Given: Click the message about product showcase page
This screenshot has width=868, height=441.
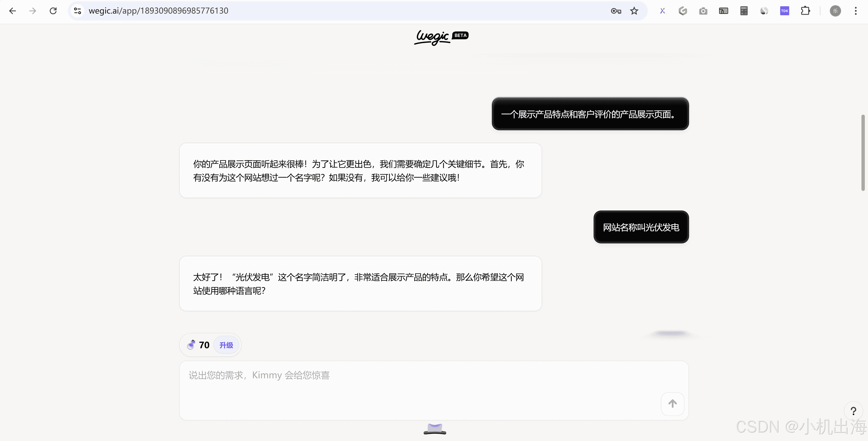Looking at the screenshot, I should tap(590, 114).
